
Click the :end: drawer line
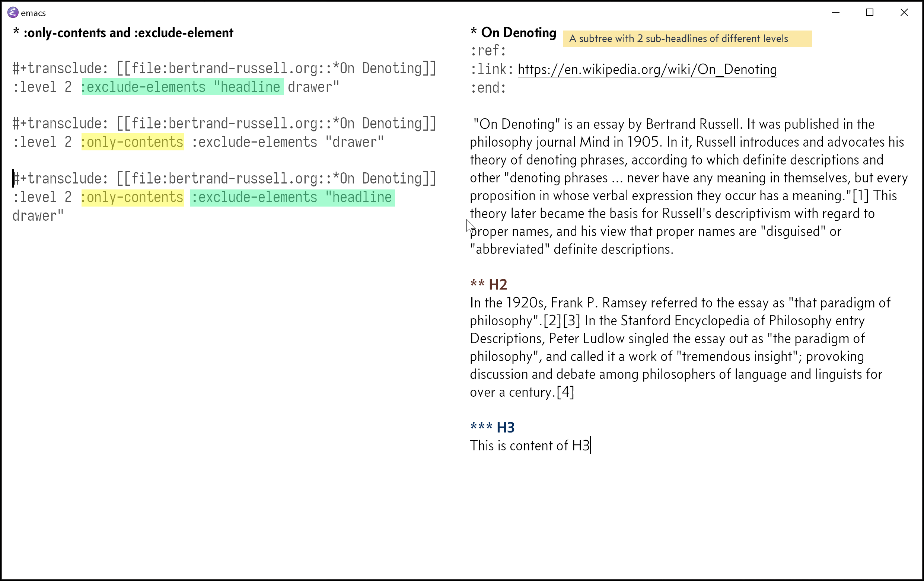pos(488,88)
